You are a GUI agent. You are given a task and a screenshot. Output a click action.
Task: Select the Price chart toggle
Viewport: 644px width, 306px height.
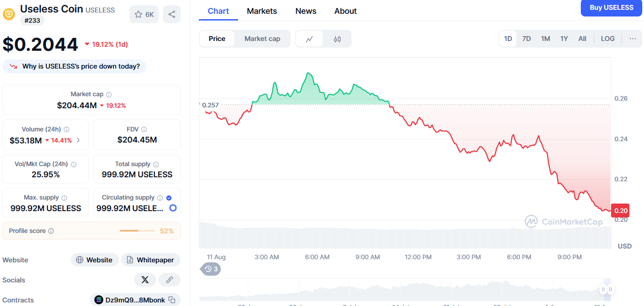[x=217, y=39]
